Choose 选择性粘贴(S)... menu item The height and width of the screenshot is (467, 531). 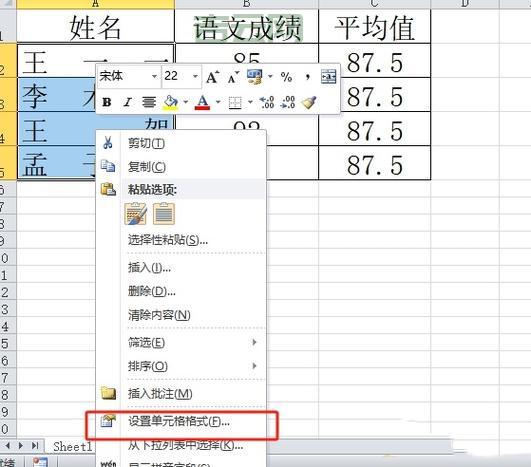(181, 240)
